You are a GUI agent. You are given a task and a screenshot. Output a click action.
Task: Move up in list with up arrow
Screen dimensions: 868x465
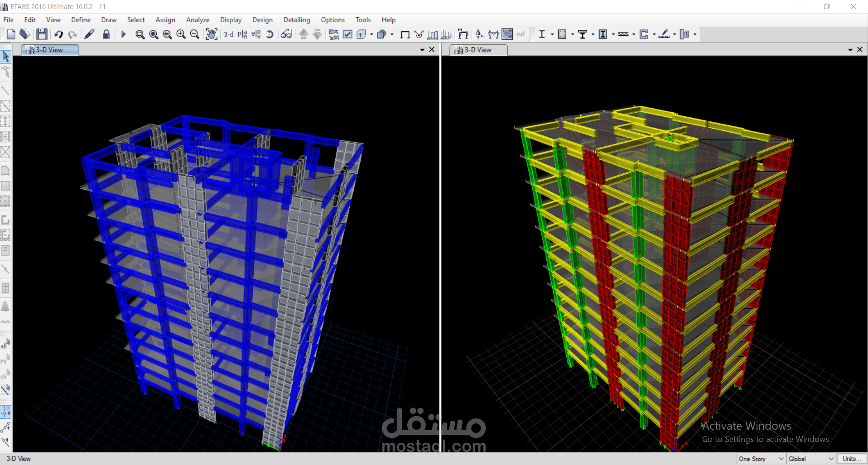(x=304, y=34)
